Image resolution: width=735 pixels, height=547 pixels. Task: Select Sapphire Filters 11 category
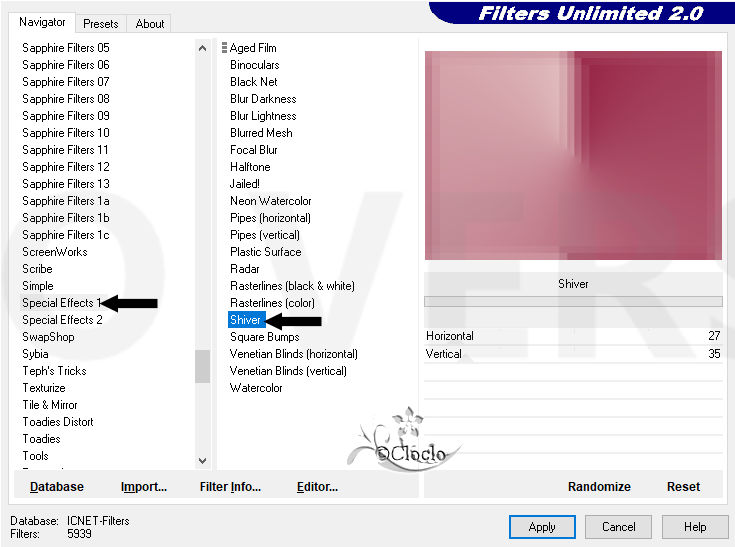click(66, 150)
